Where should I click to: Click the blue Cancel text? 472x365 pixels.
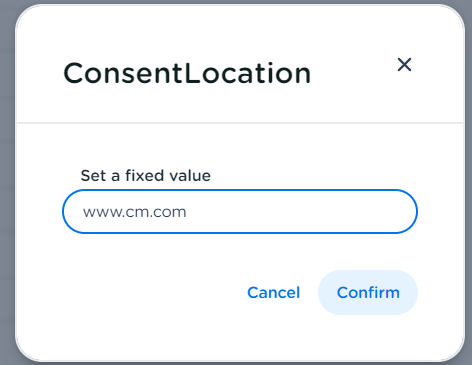pyautogui.click(x=273, y=292)
